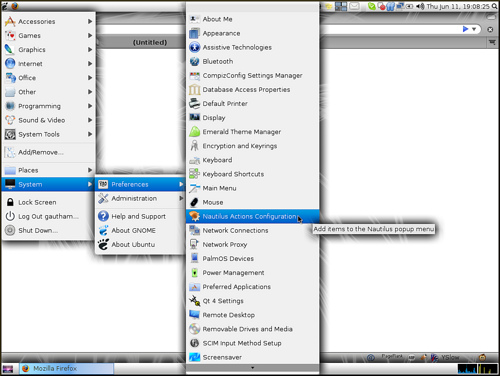Viewport: 500px width, 376px height.
Task: Open About Me preferences
Action: pyautogui.click(x=252, y=19)
